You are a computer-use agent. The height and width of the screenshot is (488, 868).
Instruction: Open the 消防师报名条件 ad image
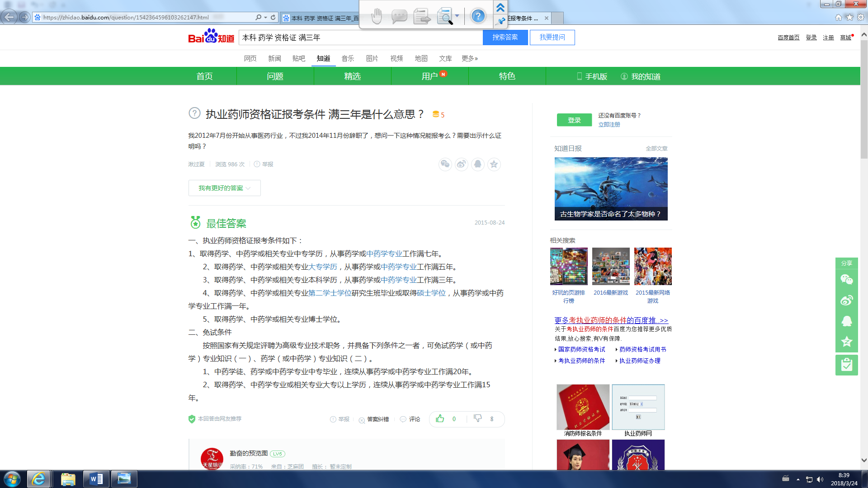(x=583, y=407)
